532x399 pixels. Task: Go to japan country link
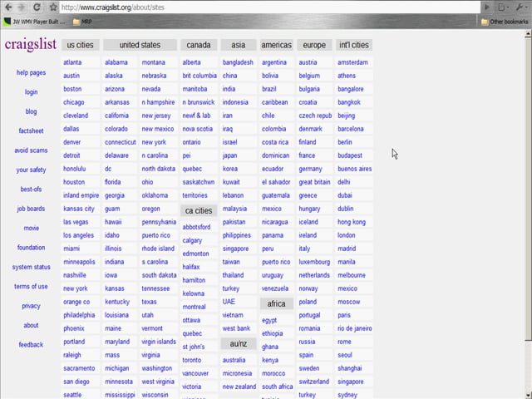pyautogui.click(x=229, y=155)
